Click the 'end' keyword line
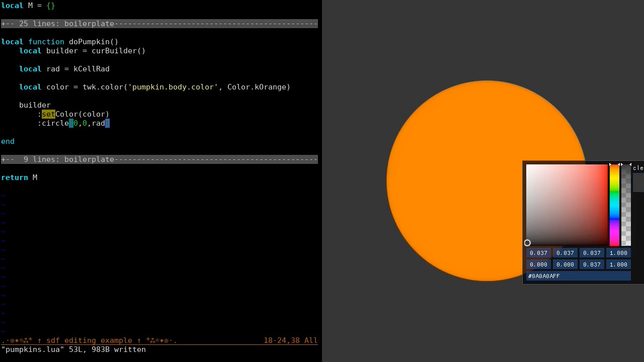Image resolution: width=644 pixels, height=362 pixels. click(x=8, y=141)
